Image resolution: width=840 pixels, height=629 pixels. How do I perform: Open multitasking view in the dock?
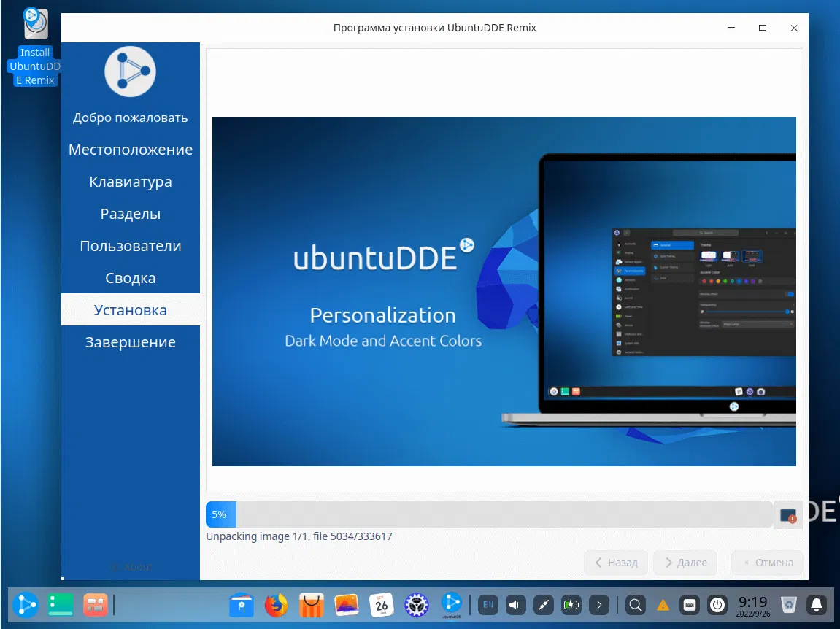coord(96,605)
